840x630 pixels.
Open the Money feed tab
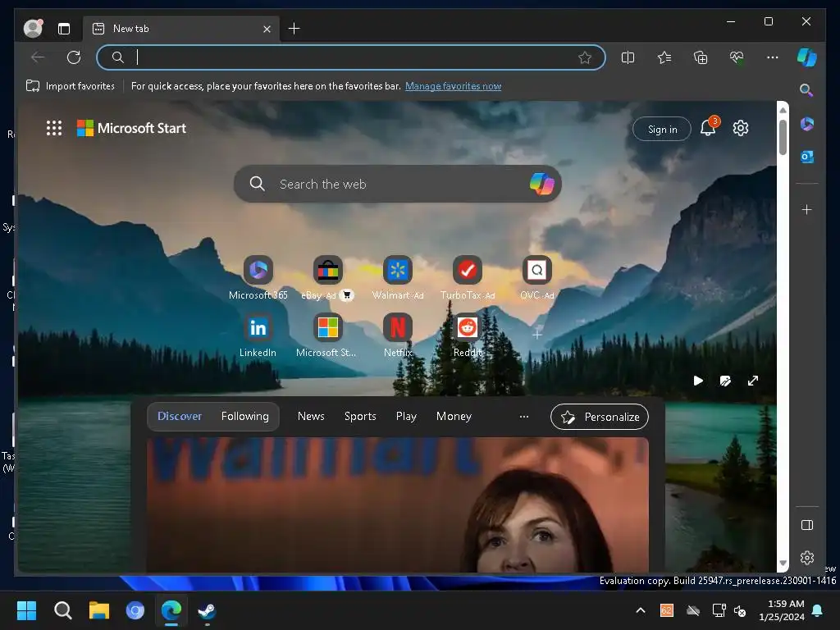(454, 416)
